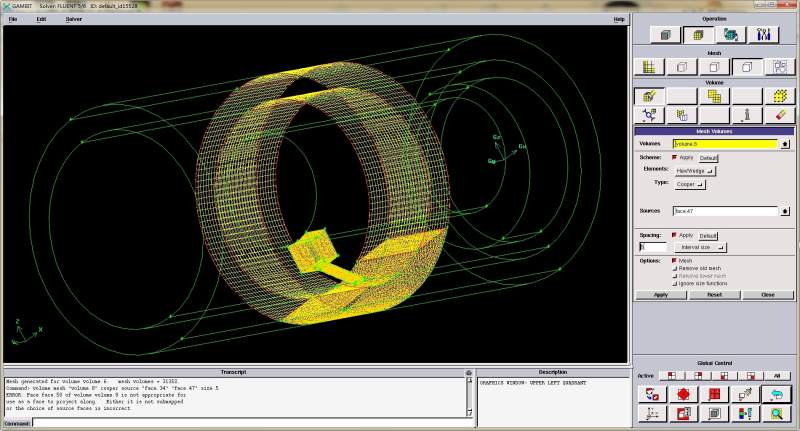The width and height of the screenshot is (800, 431).
Task: Click the All quadrants button
Action: click(x=777, y=376)
